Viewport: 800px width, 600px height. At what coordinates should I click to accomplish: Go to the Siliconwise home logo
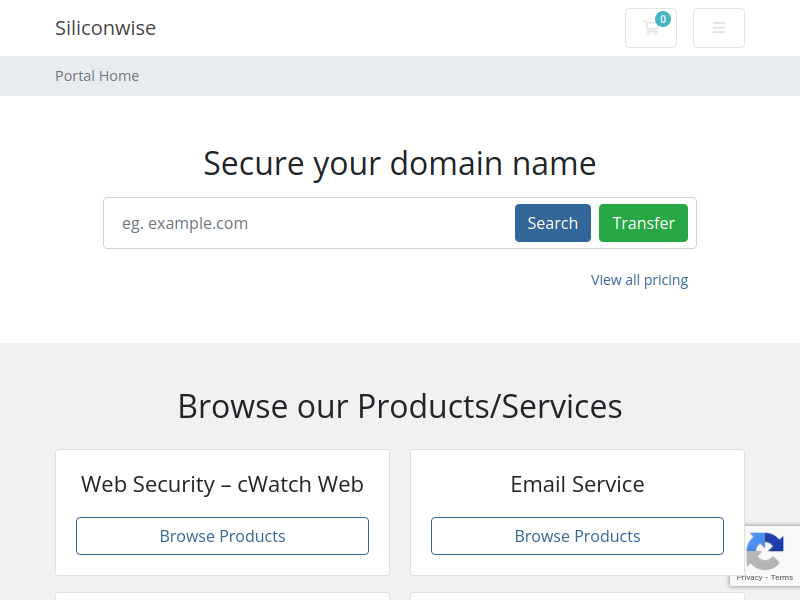coord(106,28)
